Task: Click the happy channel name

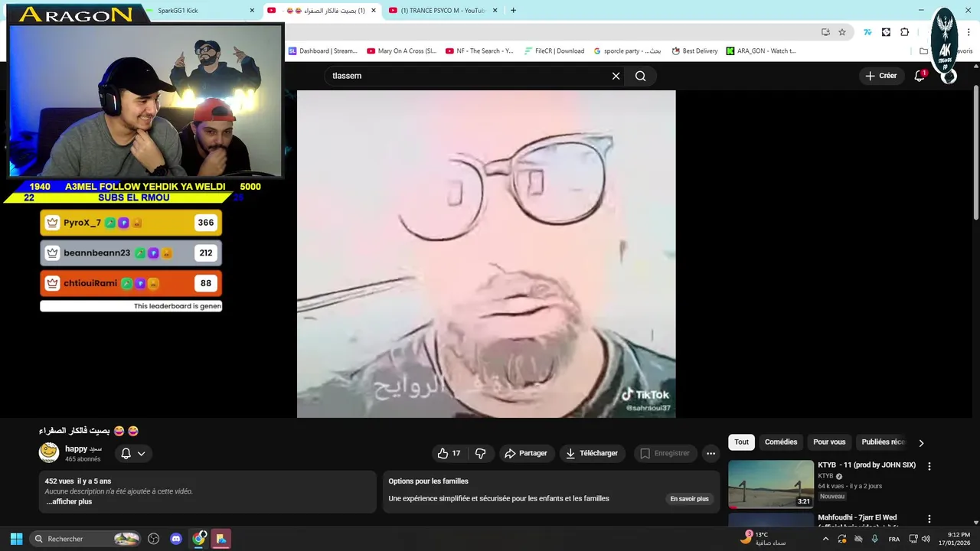Action: click(x=83, y=448)
